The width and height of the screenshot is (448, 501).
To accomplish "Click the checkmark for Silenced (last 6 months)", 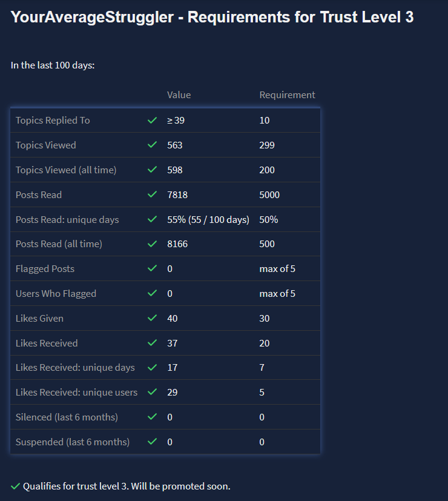I will pyautogui.click(x=153, y=417).
